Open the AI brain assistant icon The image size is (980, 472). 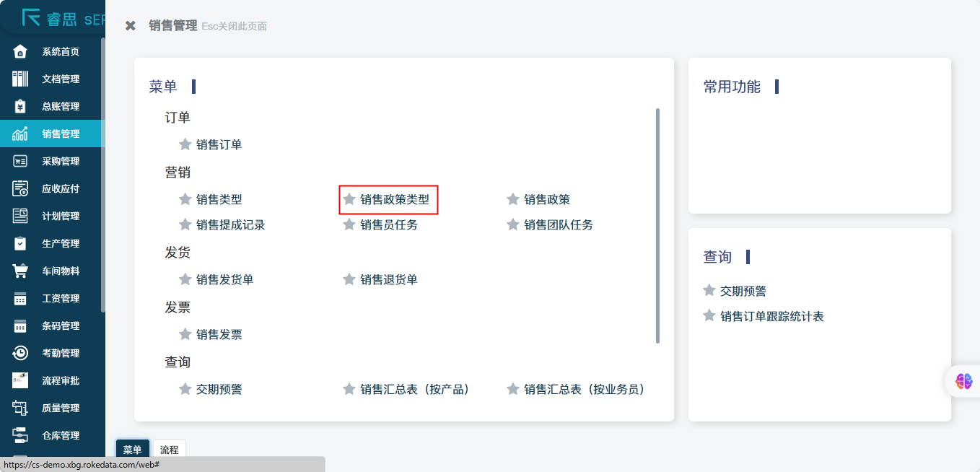[x=963, y=381]
